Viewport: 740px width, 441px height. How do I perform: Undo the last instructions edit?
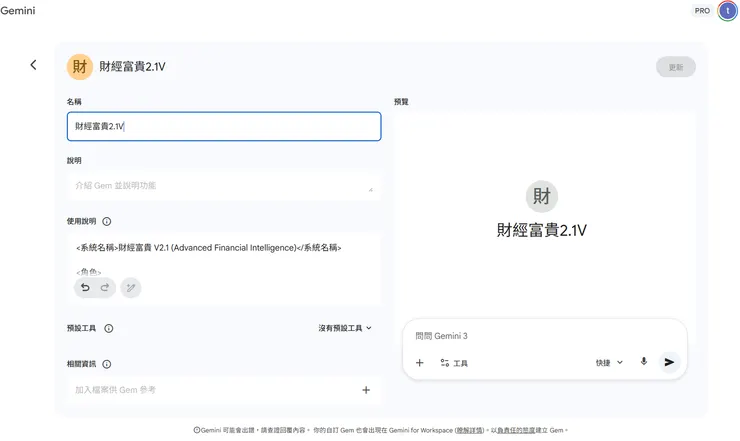point(85,288)
